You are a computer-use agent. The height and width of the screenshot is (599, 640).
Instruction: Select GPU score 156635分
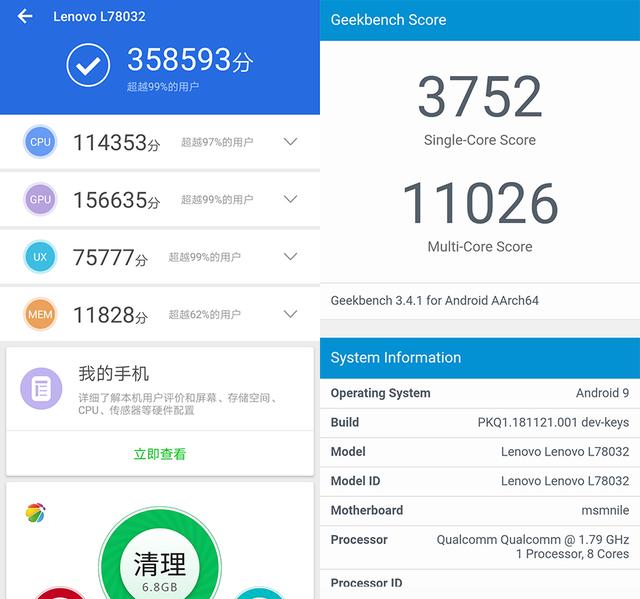pos(116,200)
